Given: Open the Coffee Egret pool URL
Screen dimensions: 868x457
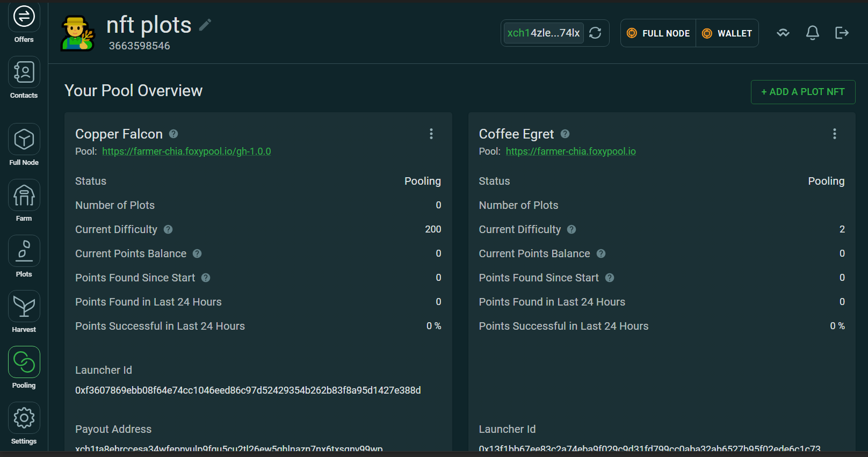Looking at the screenshot, I should (x=570, y=151).
